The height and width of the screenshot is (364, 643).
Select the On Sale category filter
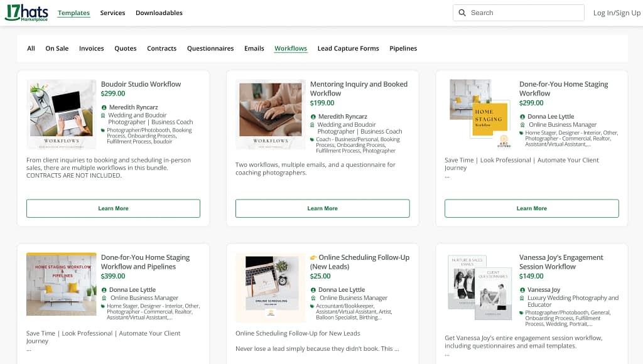57,48
